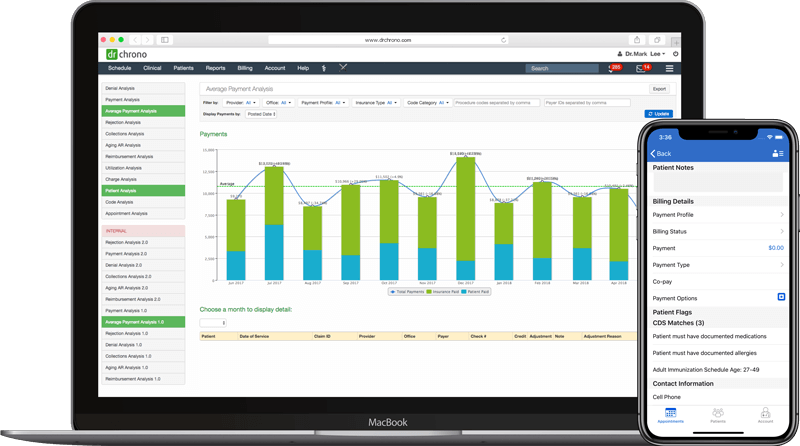Image resolution: width=800 pixels, height=446 pixels.
Task: Open the Account menu
Action: tap(274, 68)
